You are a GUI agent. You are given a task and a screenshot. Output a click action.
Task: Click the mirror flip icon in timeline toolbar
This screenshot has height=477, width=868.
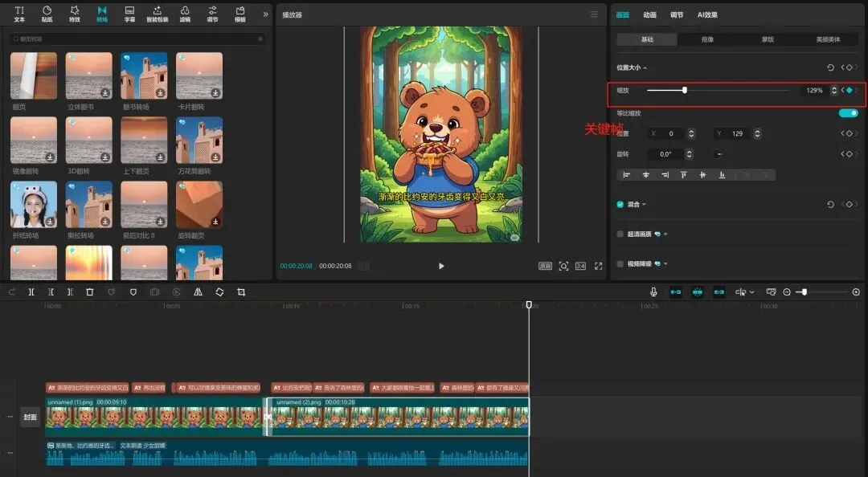(x=199, y=291)
